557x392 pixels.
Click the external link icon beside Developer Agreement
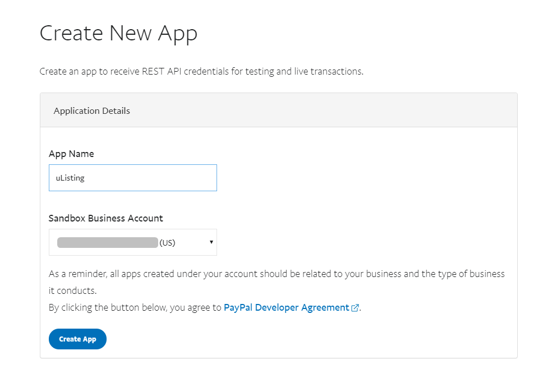tap(355, 308)
